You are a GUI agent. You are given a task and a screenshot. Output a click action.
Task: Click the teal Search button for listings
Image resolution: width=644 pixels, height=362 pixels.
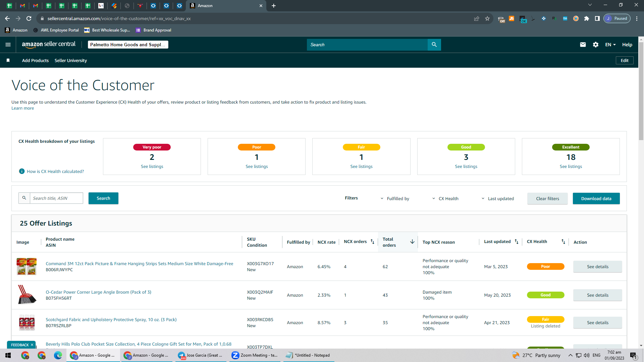103,198
